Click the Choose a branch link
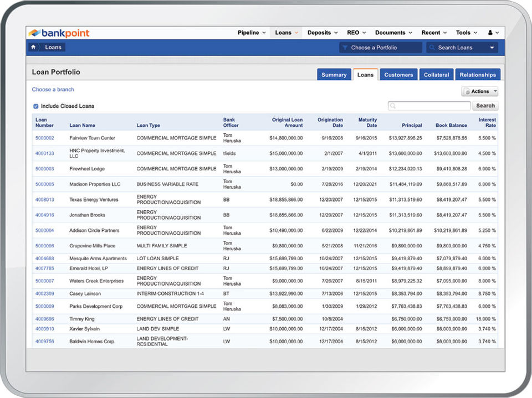 tap(53, 90)
